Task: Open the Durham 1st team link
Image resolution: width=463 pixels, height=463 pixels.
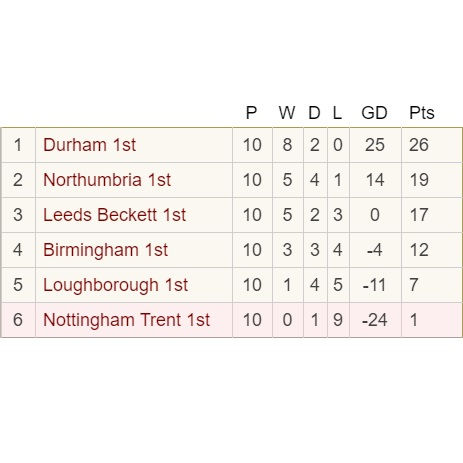Action: coord(89,145)
